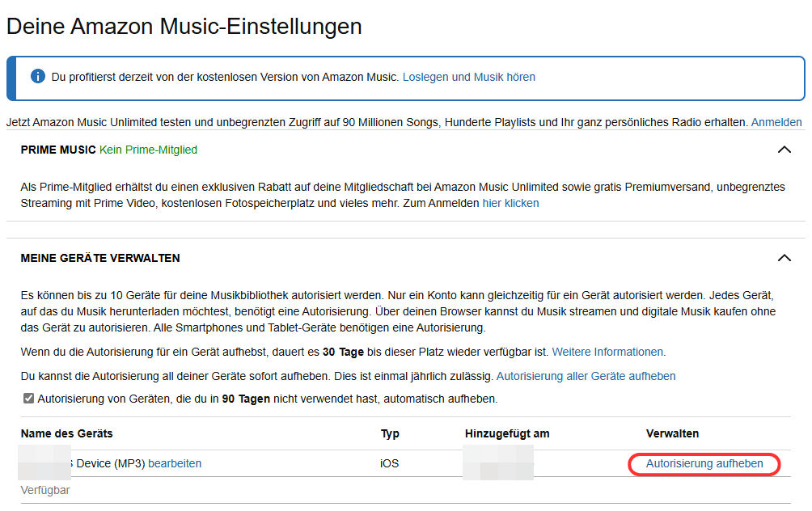Click 'Kein Prime-Mitglied' status text
This screenshot has height=511, width=812.
tap(148, 150)
